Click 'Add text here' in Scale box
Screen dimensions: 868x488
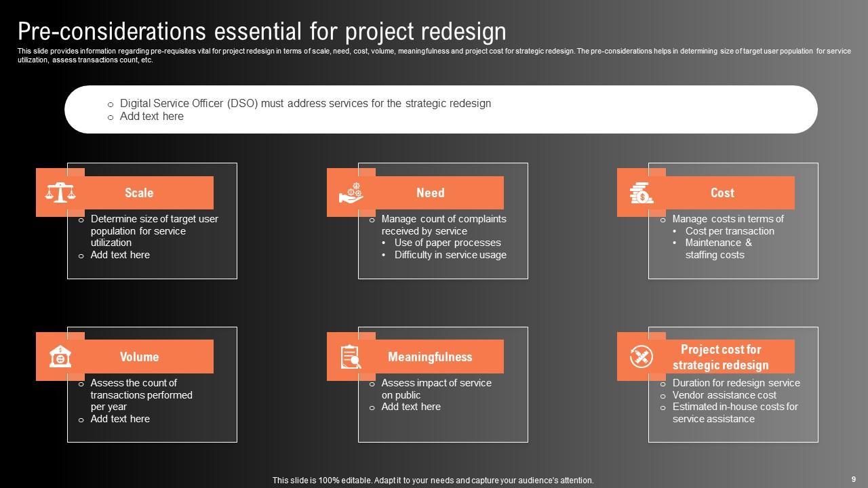[x=120, y=255]
